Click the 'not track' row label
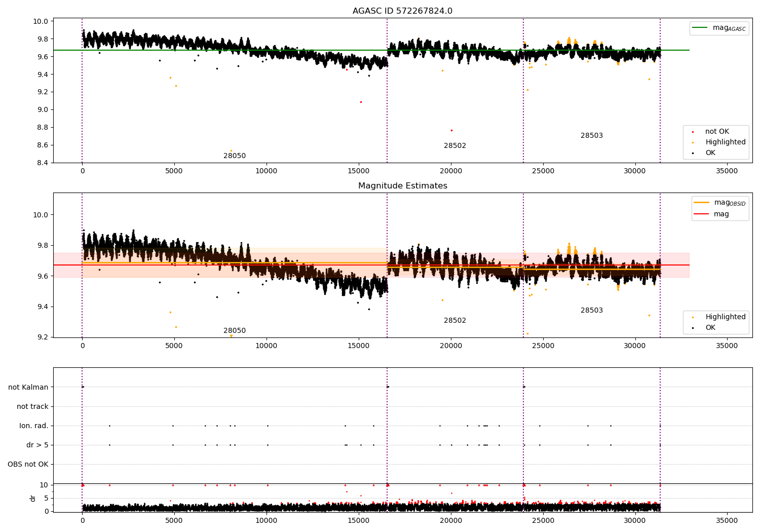Image resolution: width=760 pixels, height=532 pixels. tap(32, 407)
